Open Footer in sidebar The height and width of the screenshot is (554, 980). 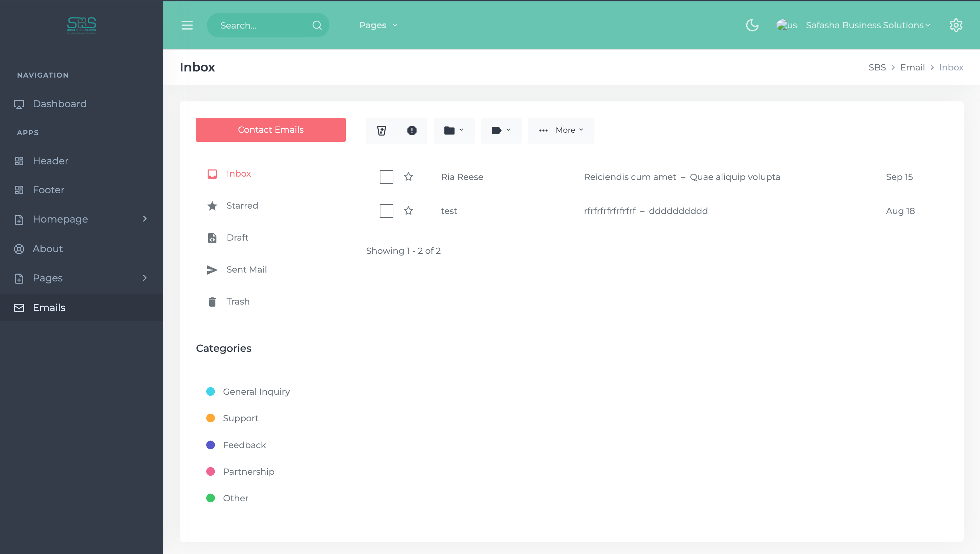click(x=81, y=190)
